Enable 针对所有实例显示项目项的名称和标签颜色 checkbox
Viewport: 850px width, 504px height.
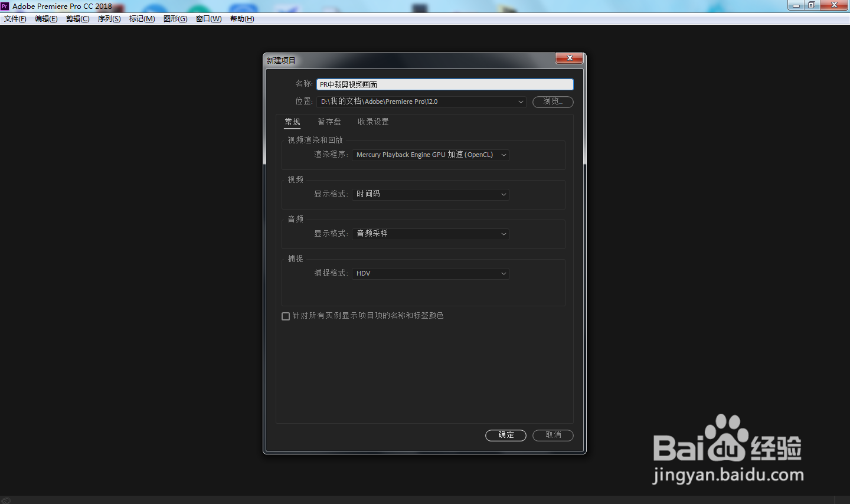286,316
